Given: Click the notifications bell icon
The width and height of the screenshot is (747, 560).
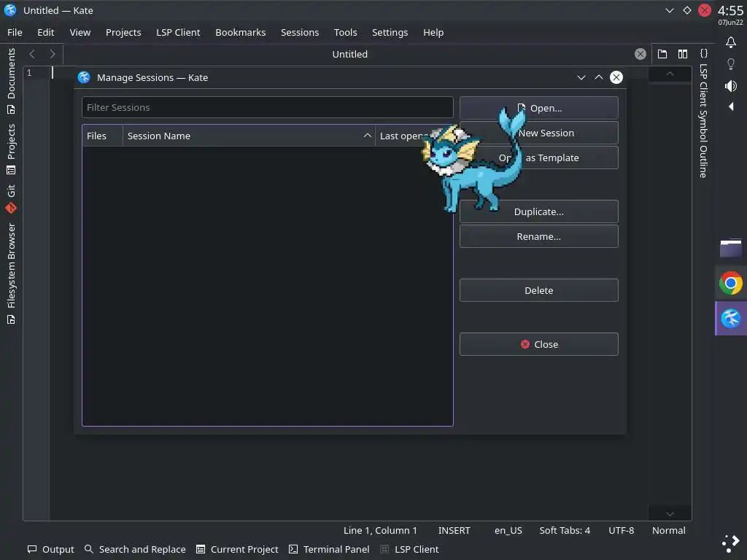Looking at the screenshot, I should (731, 42).
